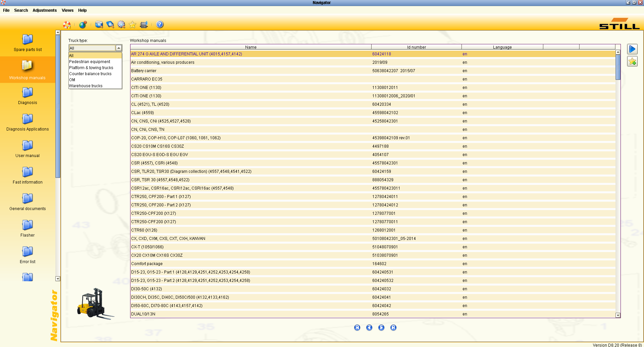
Task: Open favorites via the star toolbar icon
Action: 132,24
